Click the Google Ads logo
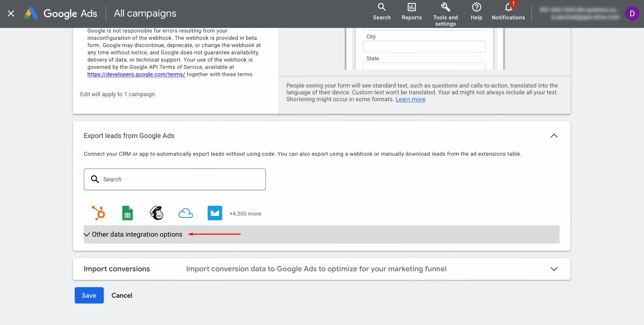 pyautogui.click(x=61, y=14)
